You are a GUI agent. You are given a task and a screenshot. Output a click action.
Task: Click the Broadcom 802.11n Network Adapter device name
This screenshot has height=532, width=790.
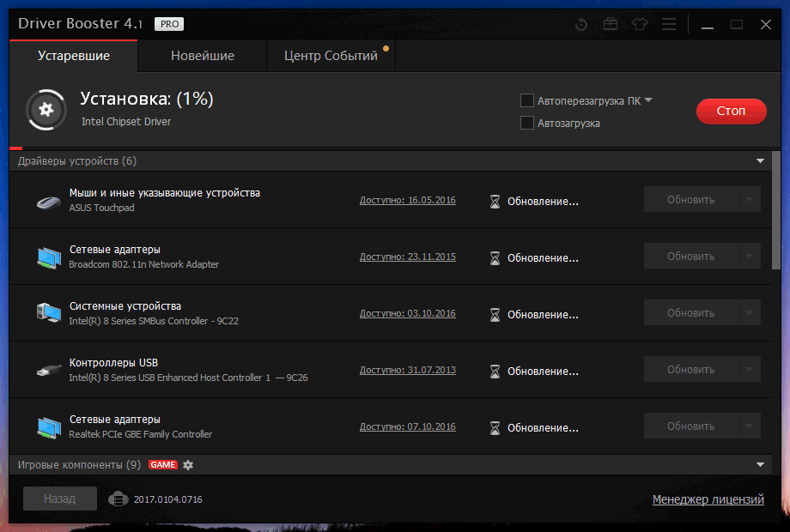(x=144, y=264)
